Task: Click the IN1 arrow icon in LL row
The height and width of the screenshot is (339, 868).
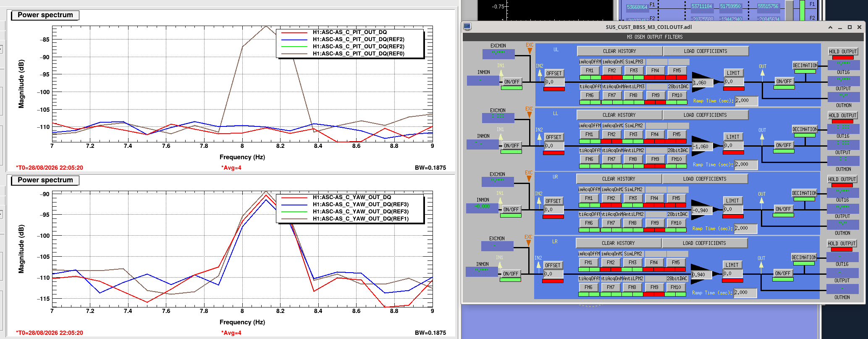Action: (x=500, y=137)
